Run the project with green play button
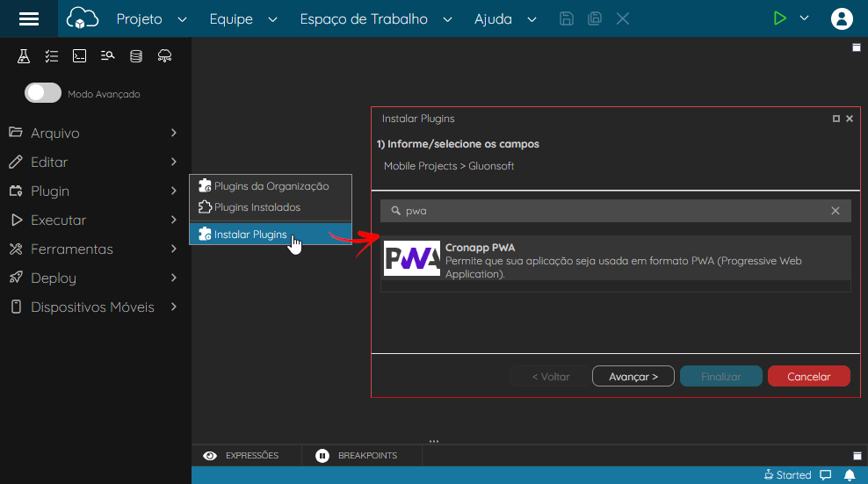The width and height of the screenshot is (868, 484). click(x=779, y=18)
